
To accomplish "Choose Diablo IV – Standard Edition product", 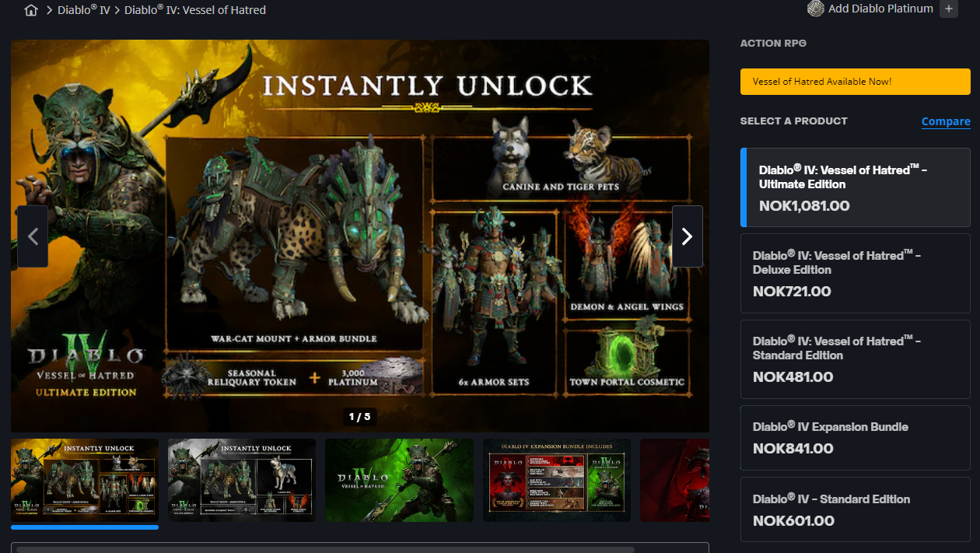I will click(x=856, y=509).
